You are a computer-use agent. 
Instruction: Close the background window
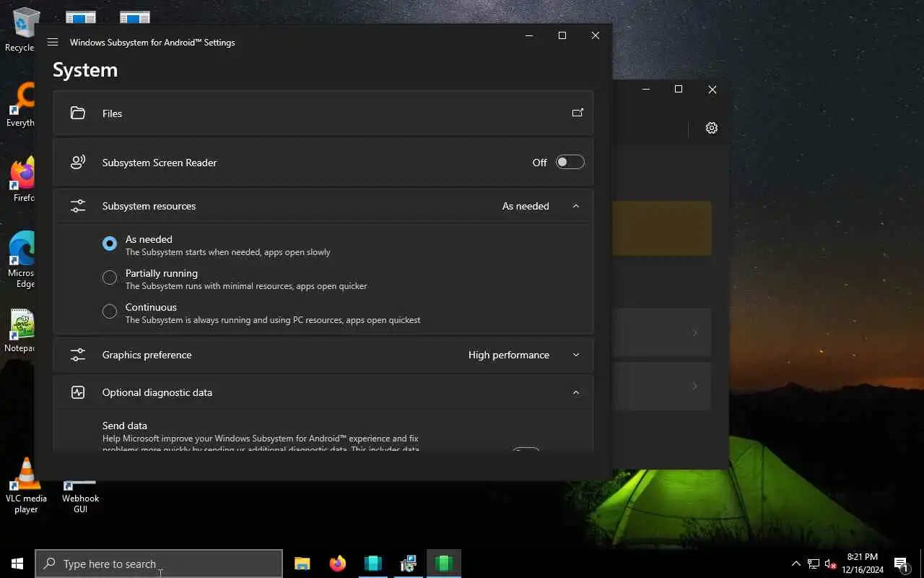coord(712,89)
